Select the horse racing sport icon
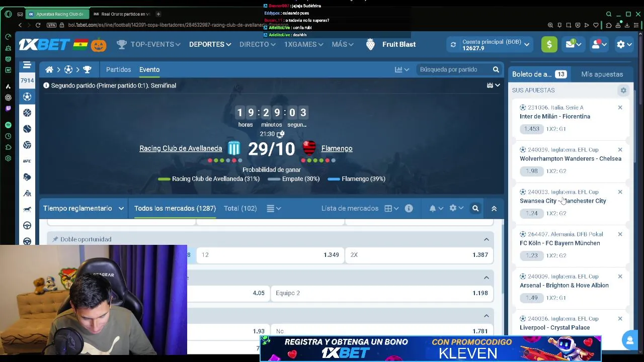 point(27,209)
